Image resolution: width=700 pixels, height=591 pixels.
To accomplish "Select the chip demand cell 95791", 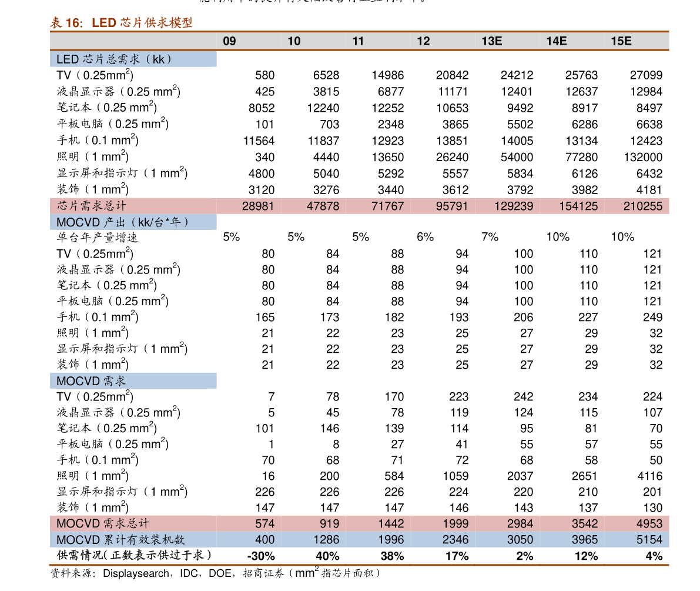I will pos(452,206).
